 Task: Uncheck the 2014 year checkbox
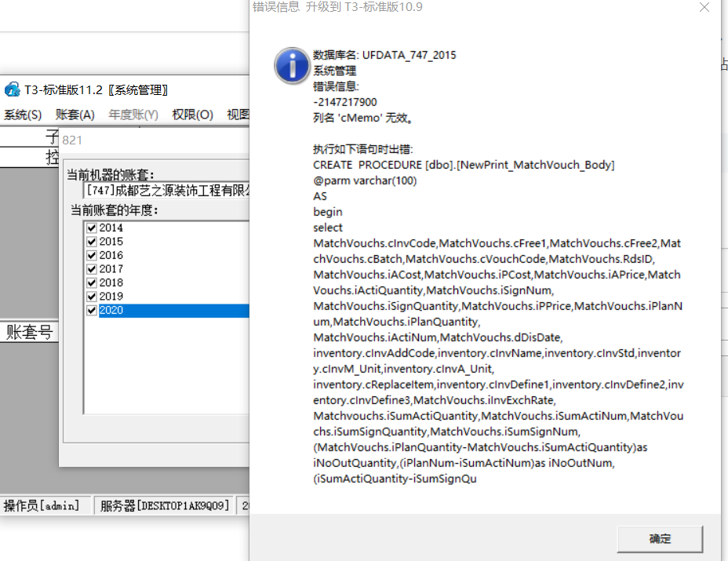tap(92, 228)
